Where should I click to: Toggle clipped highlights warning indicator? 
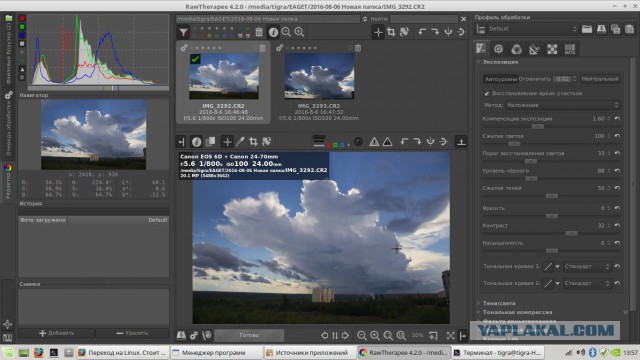(387, 142)
